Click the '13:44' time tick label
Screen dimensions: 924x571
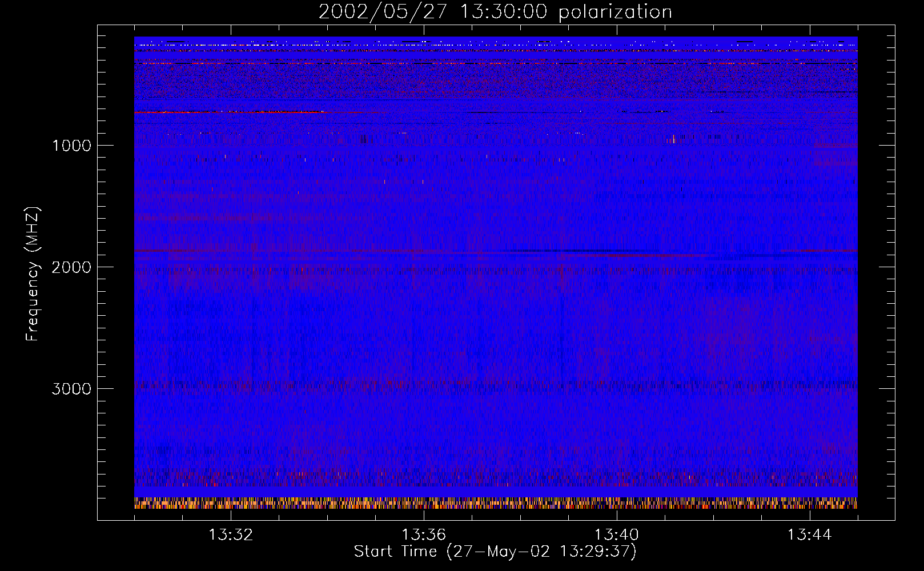coord(810,535)
